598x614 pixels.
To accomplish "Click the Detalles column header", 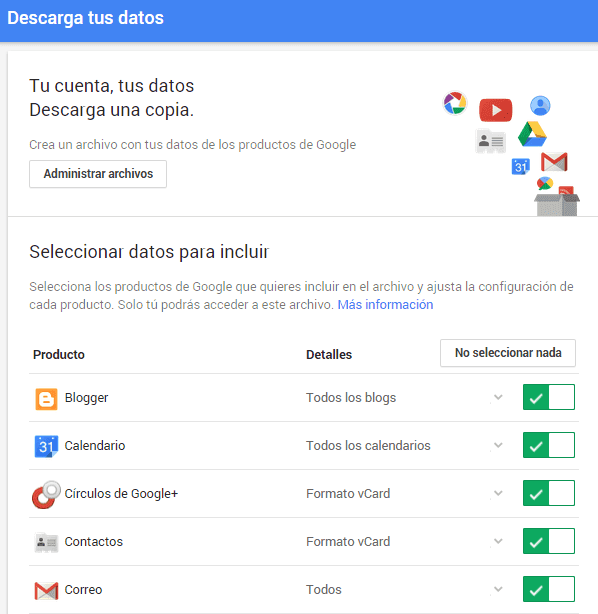I will click(x=329, y=354).
